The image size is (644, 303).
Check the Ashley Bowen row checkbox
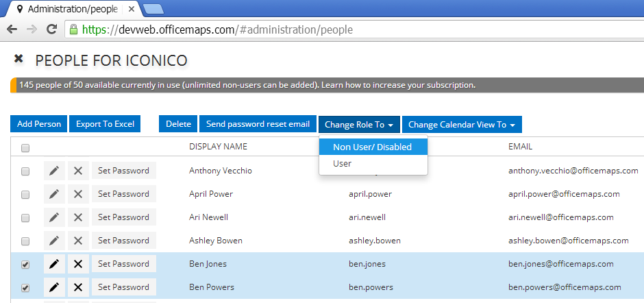[x=25, y=241]
